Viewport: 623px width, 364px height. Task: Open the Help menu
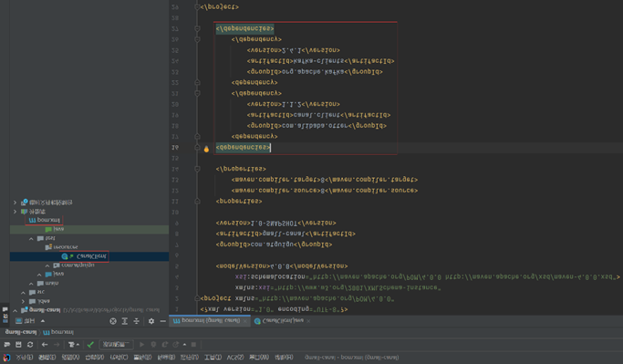coord(284,358)
